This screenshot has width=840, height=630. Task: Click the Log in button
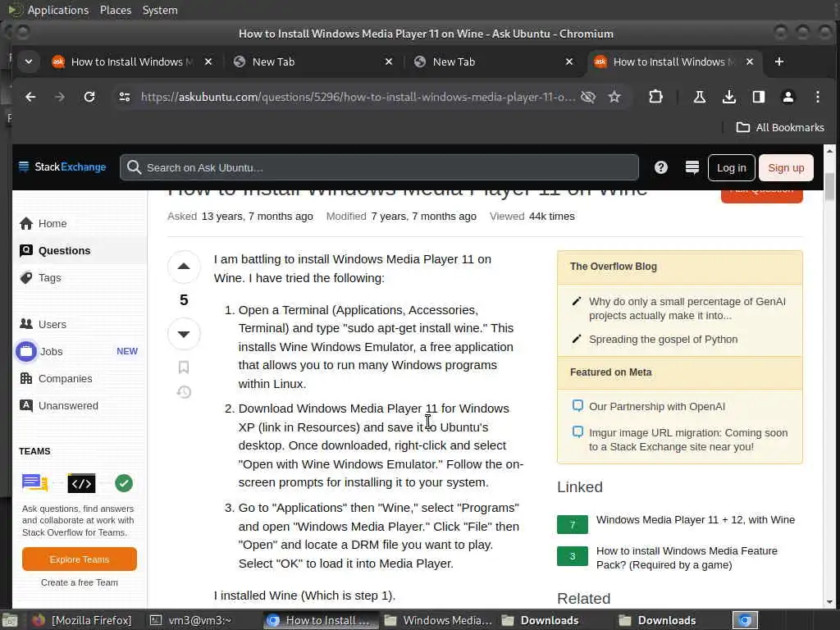(x=731, y=167)
